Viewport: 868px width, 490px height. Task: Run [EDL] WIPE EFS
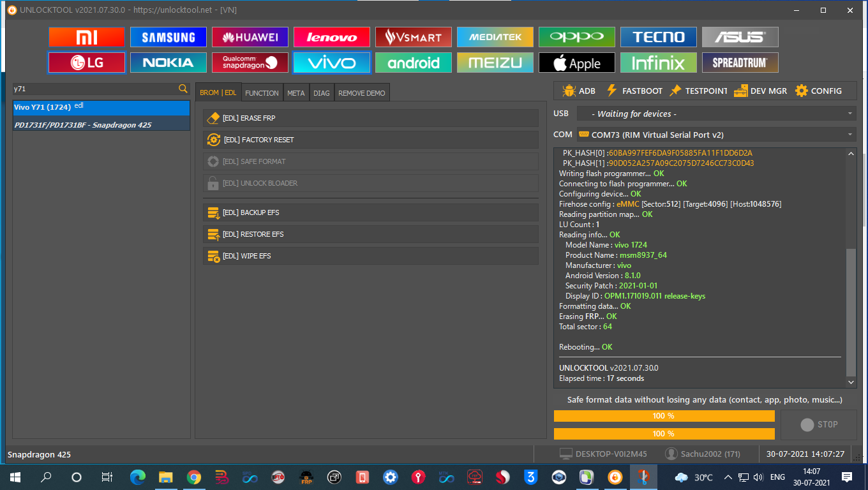tap(371, 256)
